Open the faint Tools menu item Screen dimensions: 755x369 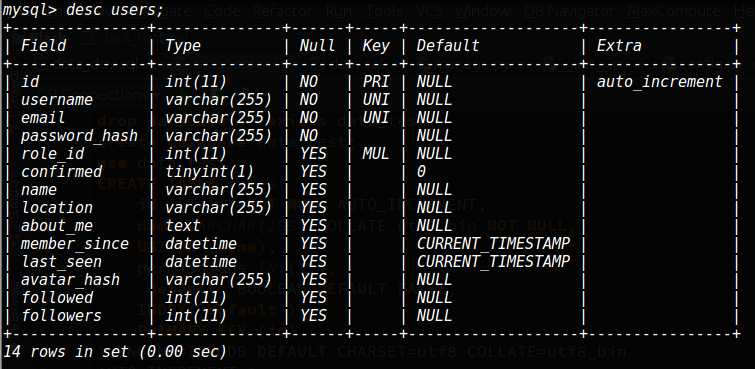(384, 11)
